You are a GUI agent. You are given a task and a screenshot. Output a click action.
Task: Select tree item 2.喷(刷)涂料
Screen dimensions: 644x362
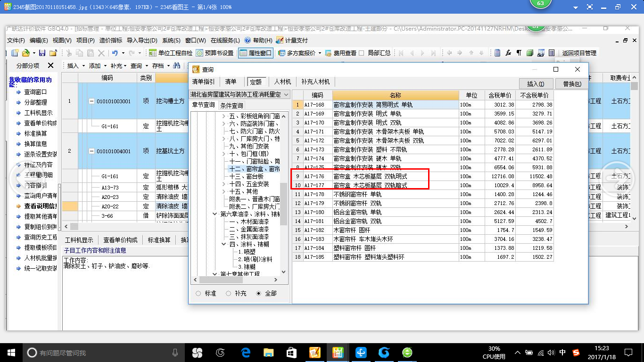click(255, 259)
